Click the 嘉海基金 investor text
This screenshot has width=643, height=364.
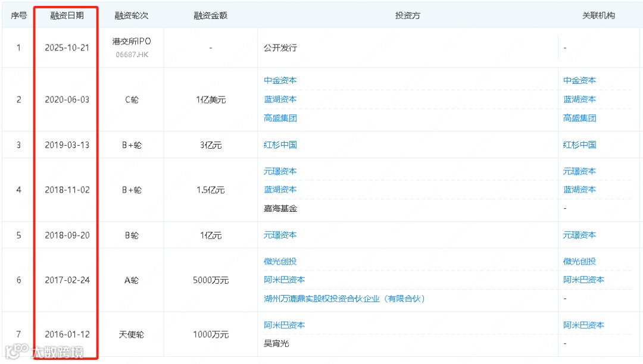(x=280, y=208)
